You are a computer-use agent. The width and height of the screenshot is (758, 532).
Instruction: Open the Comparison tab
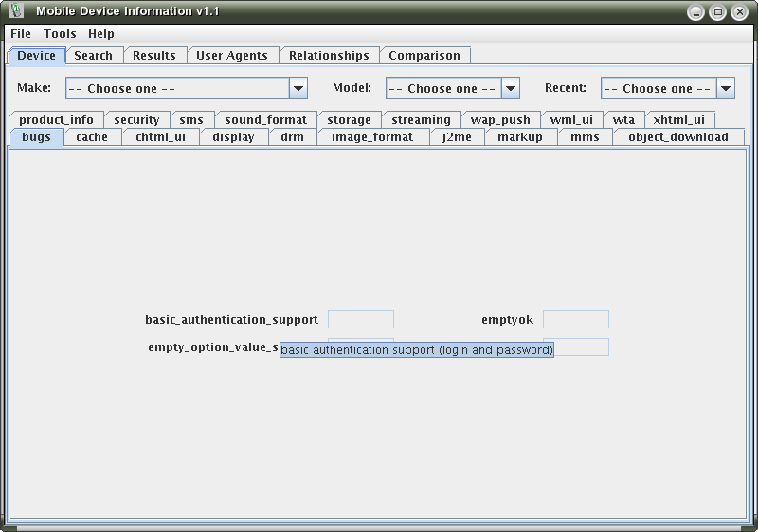pos(424,56)
